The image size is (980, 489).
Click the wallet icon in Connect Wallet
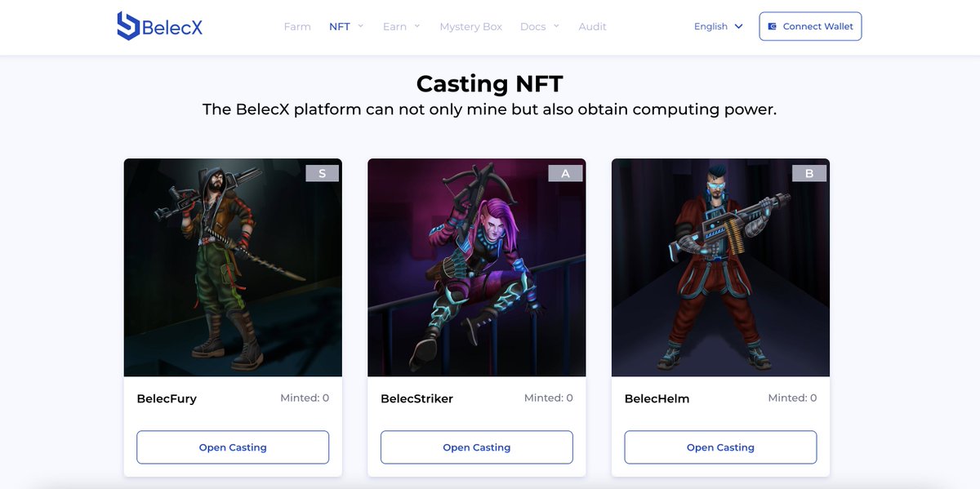pyautogui.click(x=773, y=26)
